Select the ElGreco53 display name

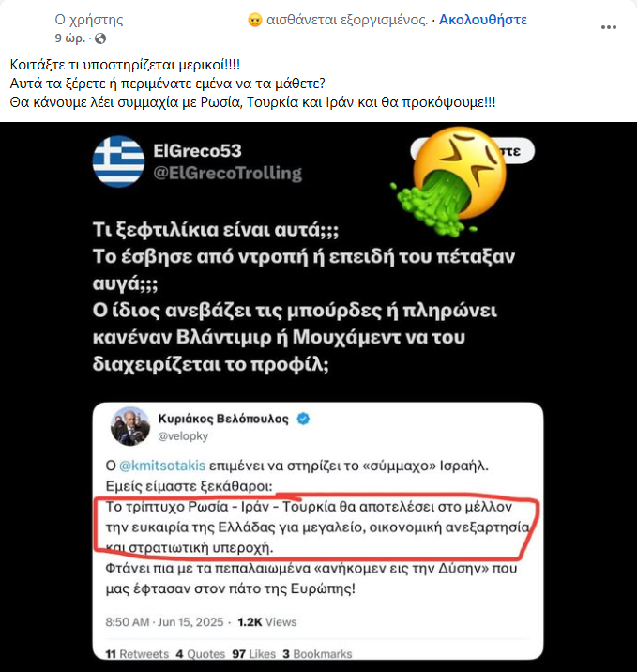click(x=198, y=151)
